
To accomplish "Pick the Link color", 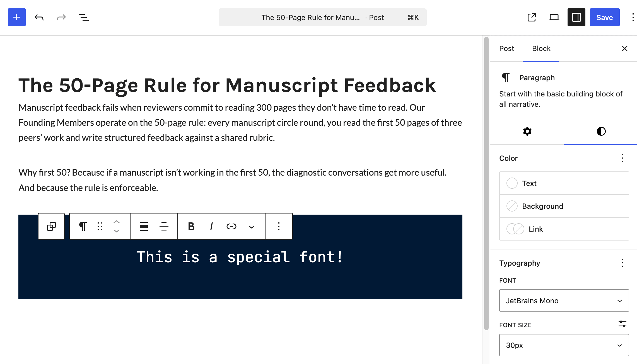I will (564, 229).
